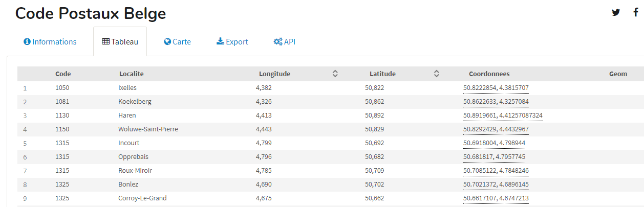Select row 5 Incourt locality cell
Image resolution: width=644 pixels, height=207 pixels.
pyautogui.click(x=129, y=143)
